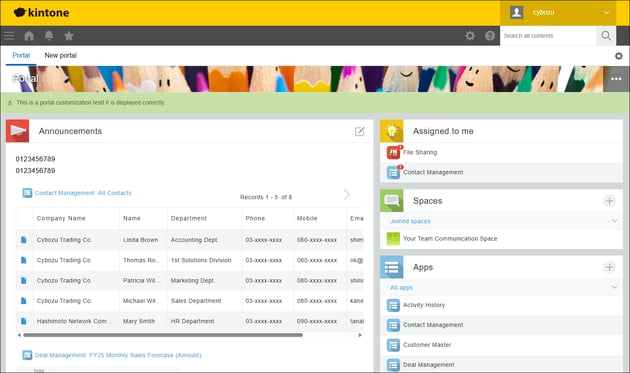Open Contact Management: All Contacts link
This screenshot has width=630, height=373.
tap(83, 193)
